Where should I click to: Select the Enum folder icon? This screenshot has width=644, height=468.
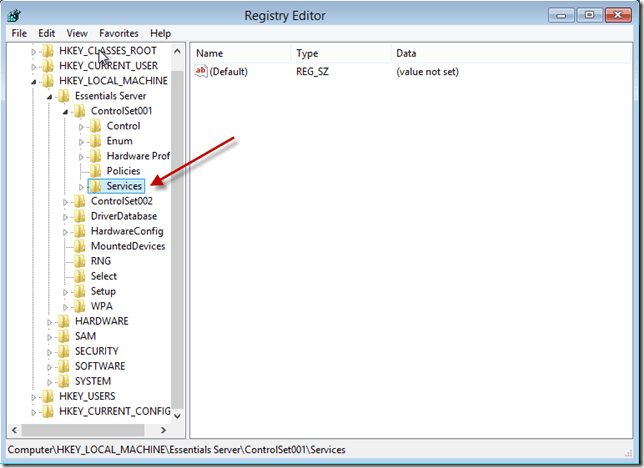pos(96,141)
